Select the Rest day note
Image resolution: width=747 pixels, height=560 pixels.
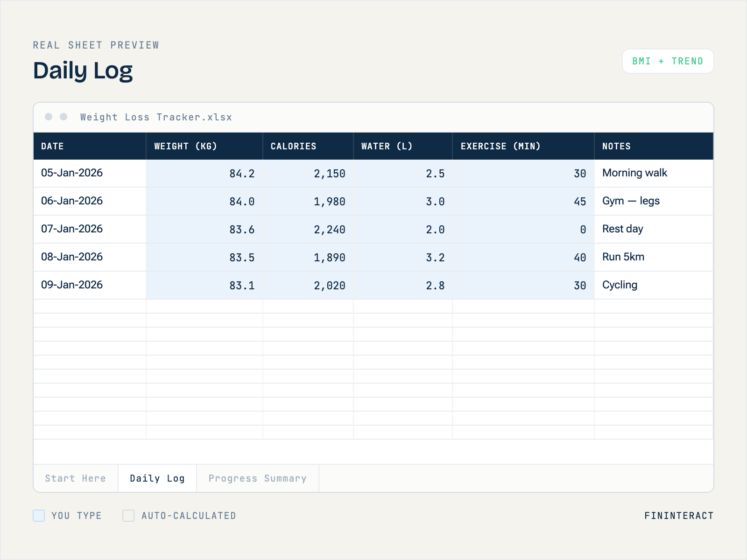pos(654,229)
